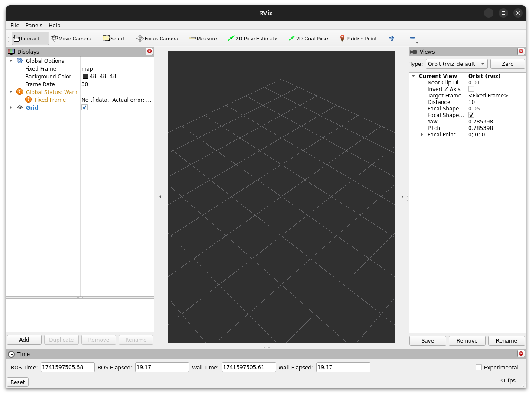
Task: Click the Global Status warning icon
Action: pos(19,92)
